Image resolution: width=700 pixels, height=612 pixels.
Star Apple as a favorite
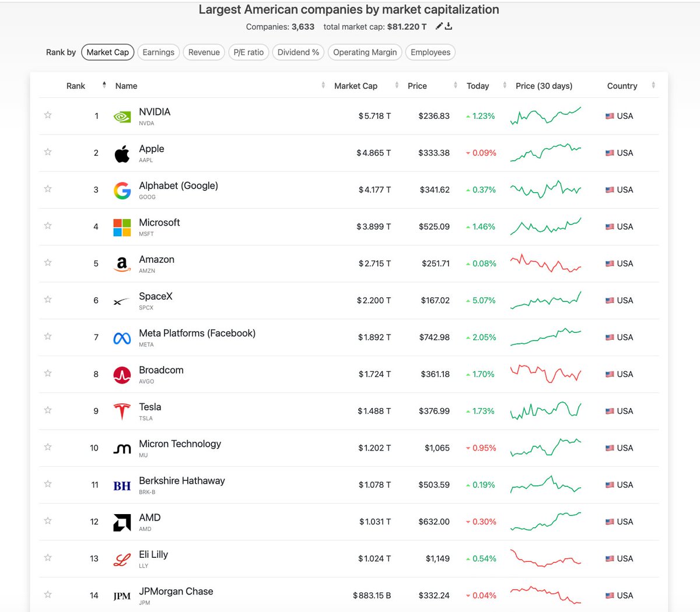pyautogui.click(x=48, y=152)
